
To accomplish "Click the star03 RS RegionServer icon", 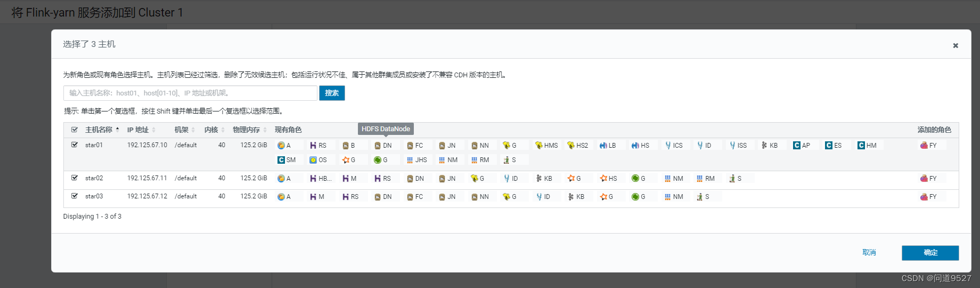I will pyautogui.click(x=346, y=196).
